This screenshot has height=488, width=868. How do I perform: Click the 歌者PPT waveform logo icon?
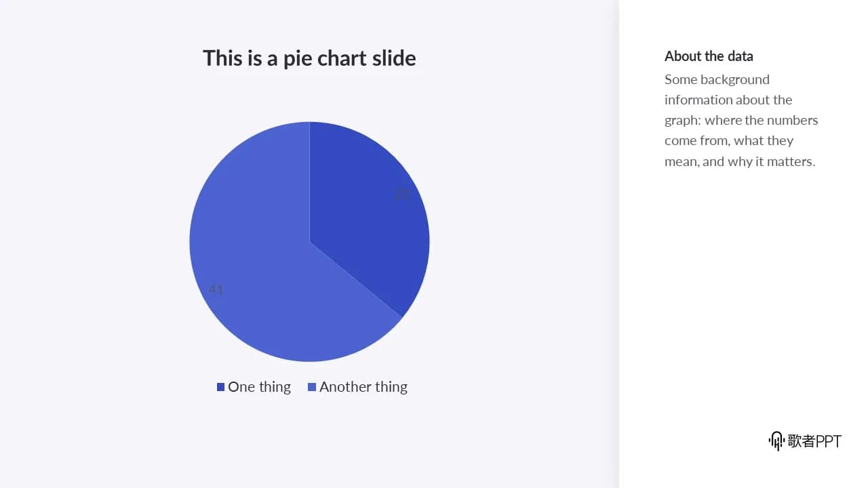coord(776,441)
